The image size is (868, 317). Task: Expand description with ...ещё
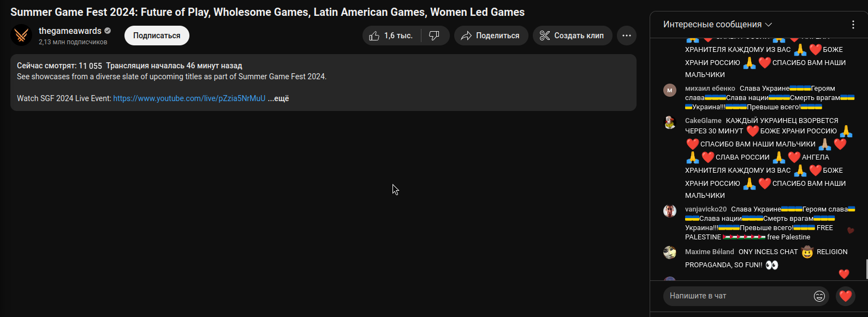point(278,98)
